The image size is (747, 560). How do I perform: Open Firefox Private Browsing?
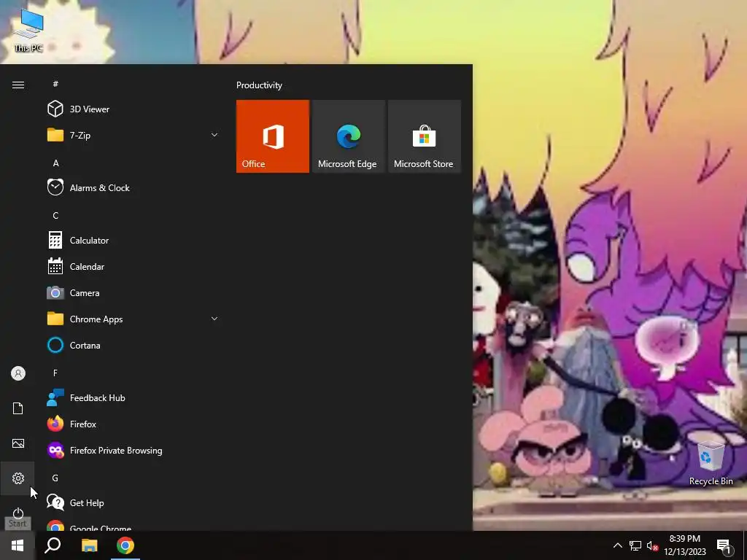tap(133, 451)
